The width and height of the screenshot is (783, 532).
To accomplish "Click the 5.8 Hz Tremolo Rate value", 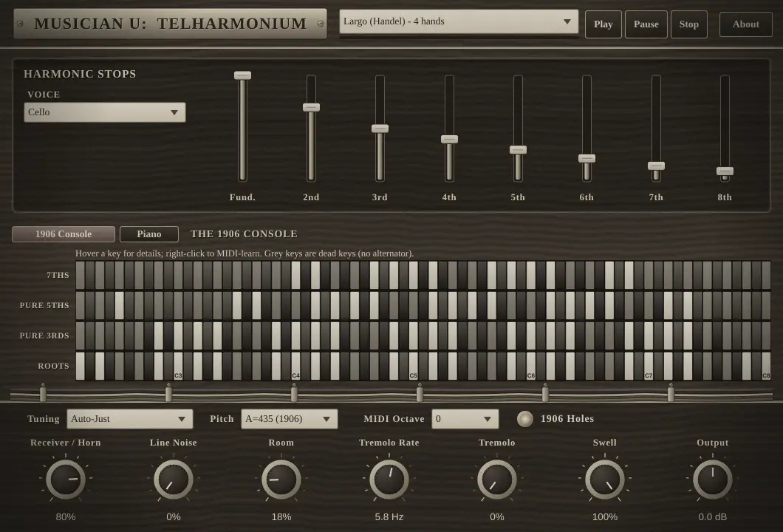I will [389, 517].
